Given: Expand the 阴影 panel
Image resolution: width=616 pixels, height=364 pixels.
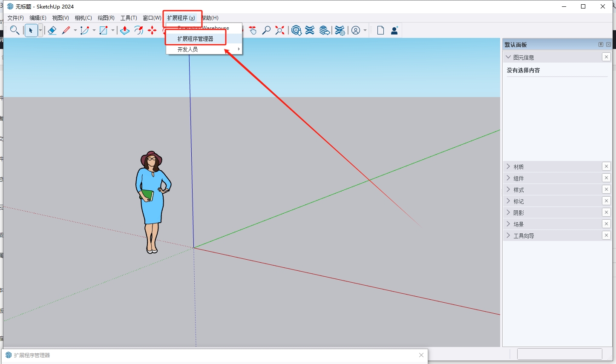Looking at the screenshot, I should coord(508,212).
